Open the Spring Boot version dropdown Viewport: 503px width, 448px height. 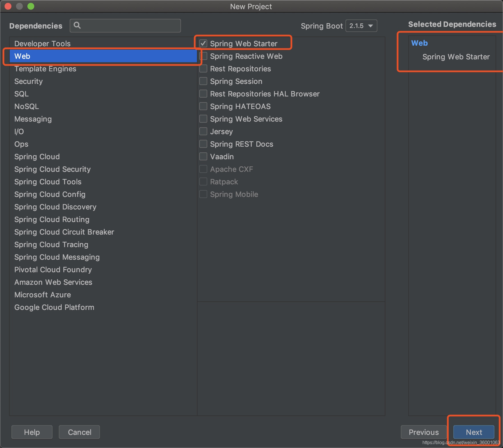click(x=361, y=26)
